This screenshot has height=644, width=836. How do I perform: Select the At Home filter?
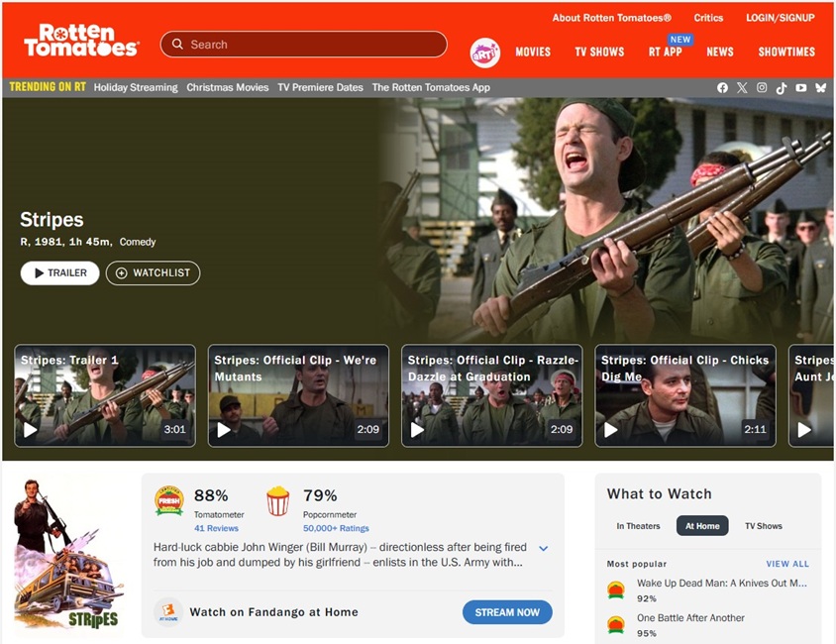(x=702, y=526)
